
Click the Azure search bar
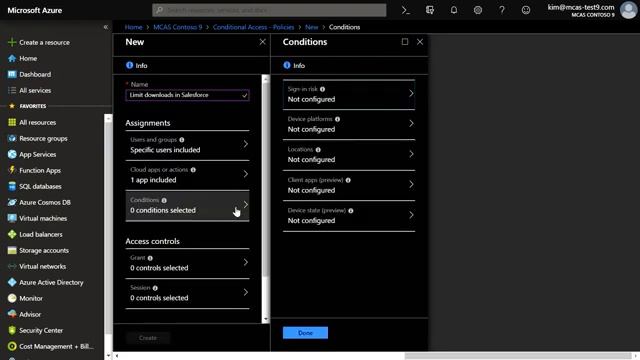pos(269,10)
